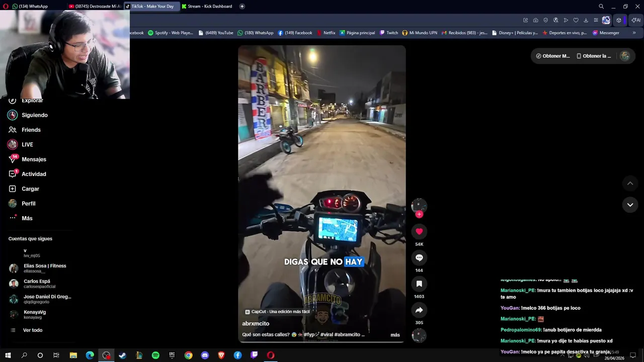The width and height of the screenshot is (644, 362).
Task: Open tab search magnifier in title bar
Action: click(601, 7)
